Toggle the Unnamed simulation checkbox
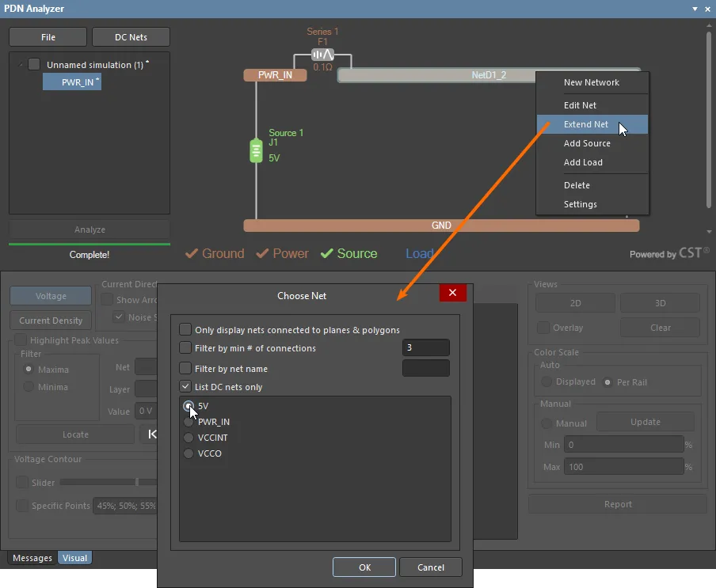The width and height of the screenshot is (716, 588). 34,64
